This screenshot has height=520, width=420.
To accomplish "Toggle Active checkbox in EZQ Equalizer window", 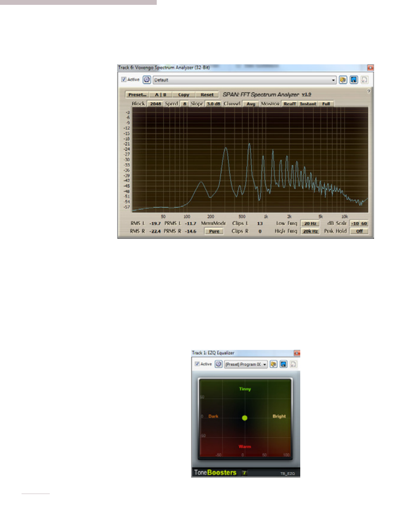I will 197,364.
